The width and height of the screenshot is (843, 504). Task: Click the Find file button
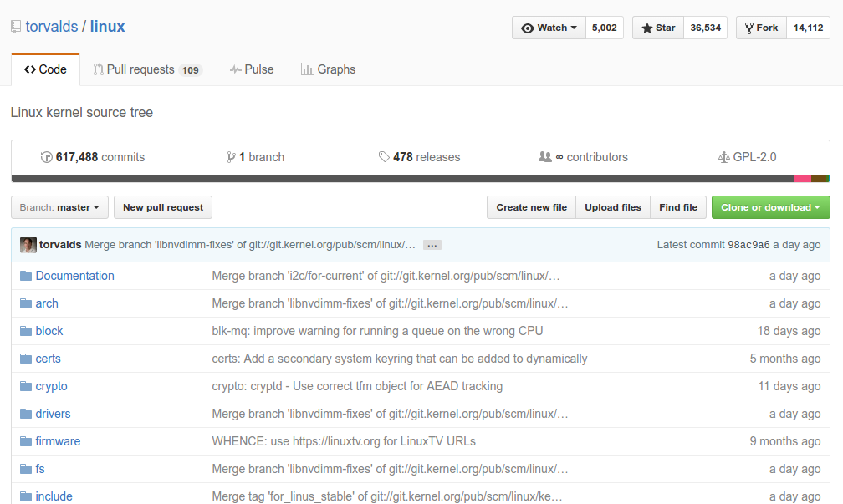coord(678,207)
